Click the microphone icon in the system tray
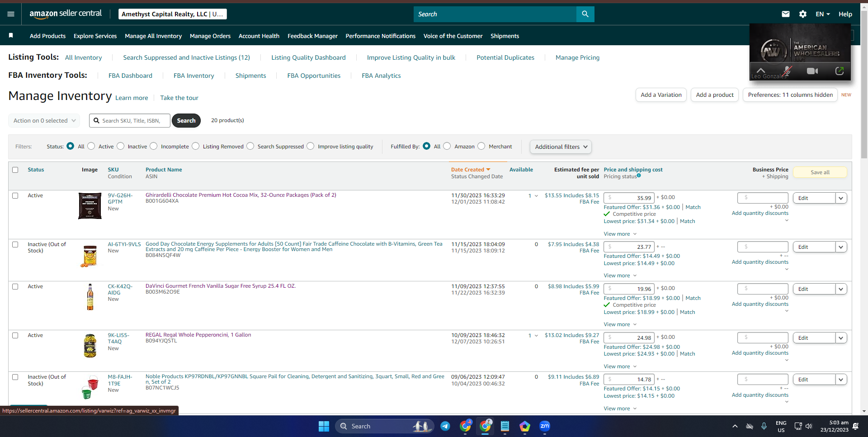Screen dimensions: 868x437 coord(764,426)
